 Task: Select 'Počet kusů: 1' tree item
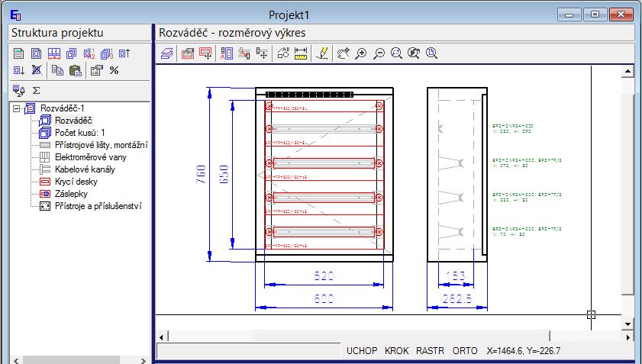pos(80,133)
